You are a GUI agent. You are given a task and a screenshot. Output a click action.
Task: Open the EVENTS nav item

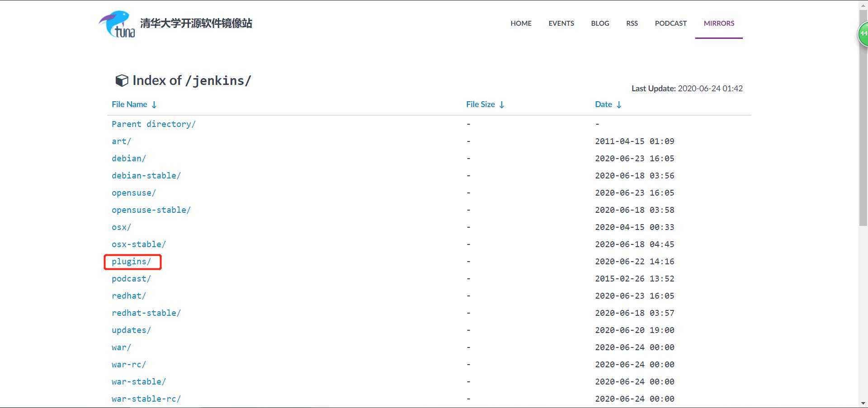[x=561, y=23]
